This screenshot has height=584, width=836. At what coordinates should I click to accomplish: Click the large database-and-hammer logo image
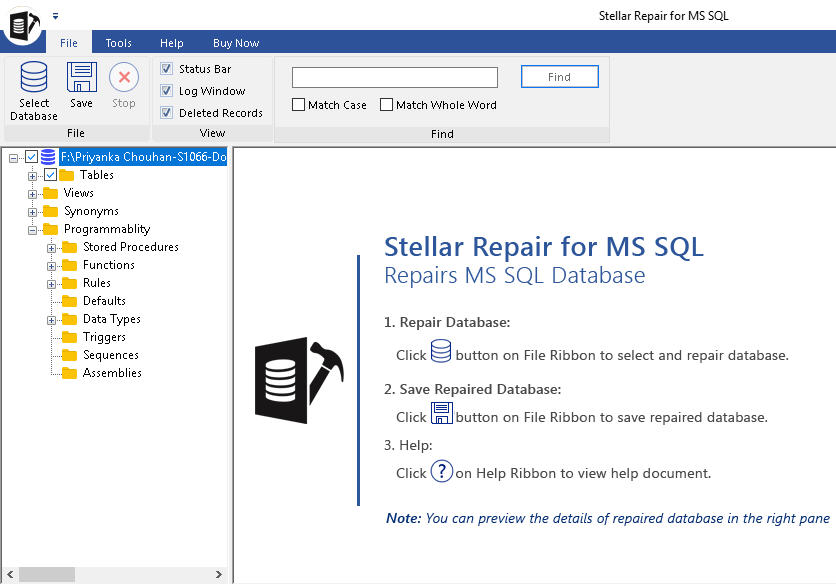[x=299, y=380]
